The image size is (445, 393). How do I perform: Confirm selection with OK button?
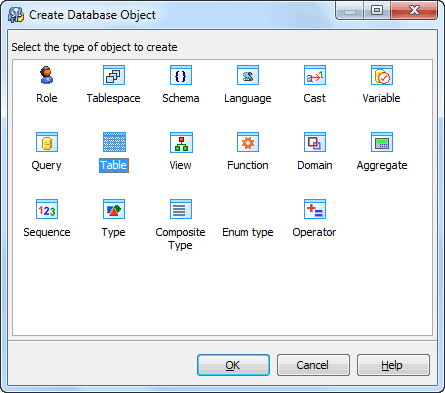(233, 365)
